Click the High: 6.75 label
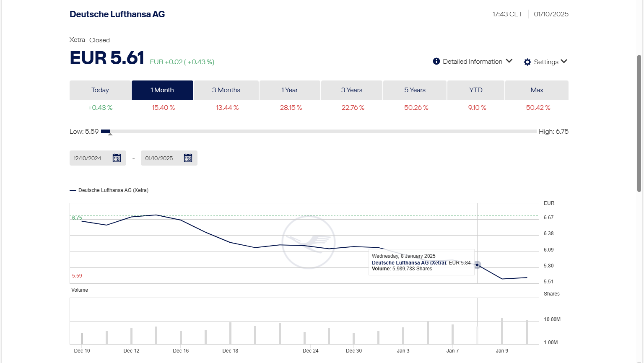Image resolution: width=644 pixels, height=363 pixels. pyautogui.click(x=553, y=132)
